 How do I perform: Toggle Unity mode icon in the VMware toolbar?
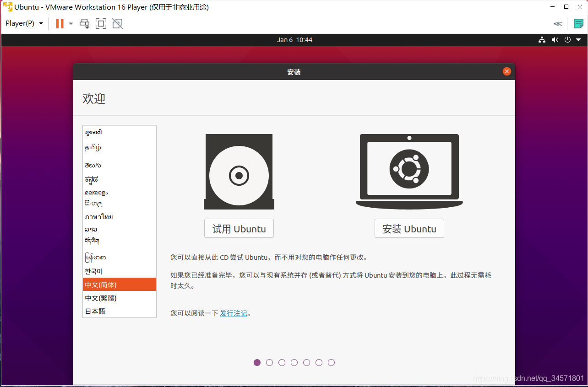point(118,23)
